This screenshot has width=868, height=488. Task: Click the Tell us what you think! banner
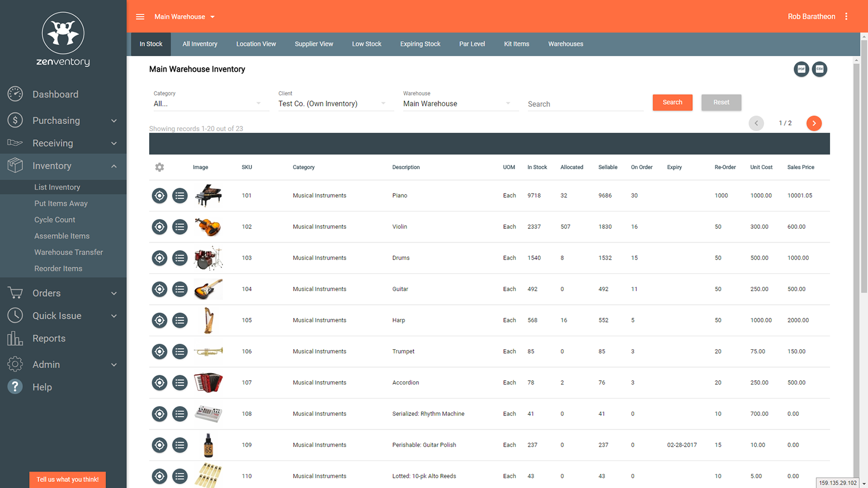click(x=67, y=479)
